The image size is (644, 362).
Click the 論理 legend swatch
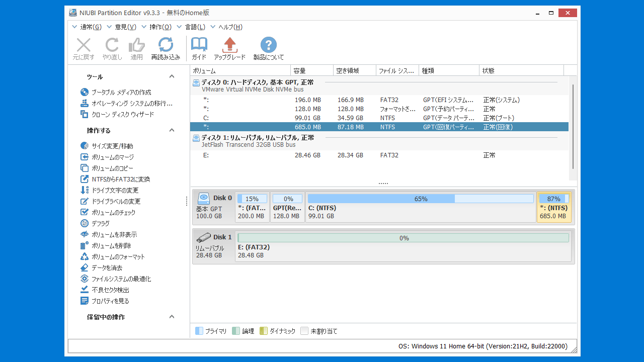(x=236, y=331)
